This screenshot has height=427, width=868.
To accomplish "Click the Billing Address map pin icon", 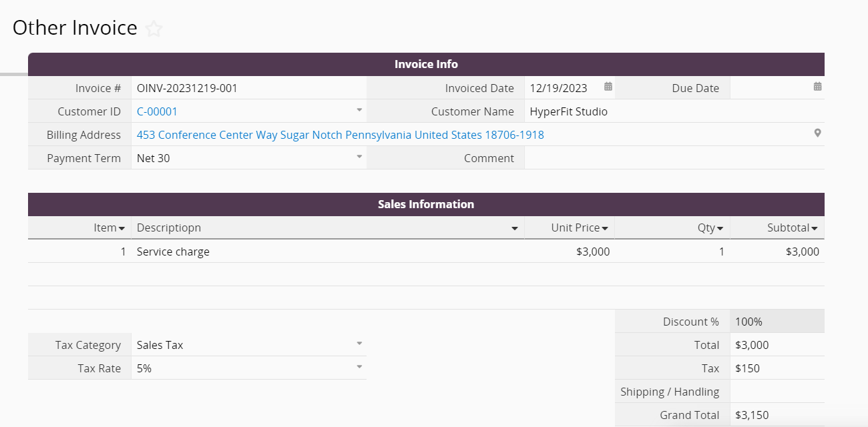I will tap(817, 133).
